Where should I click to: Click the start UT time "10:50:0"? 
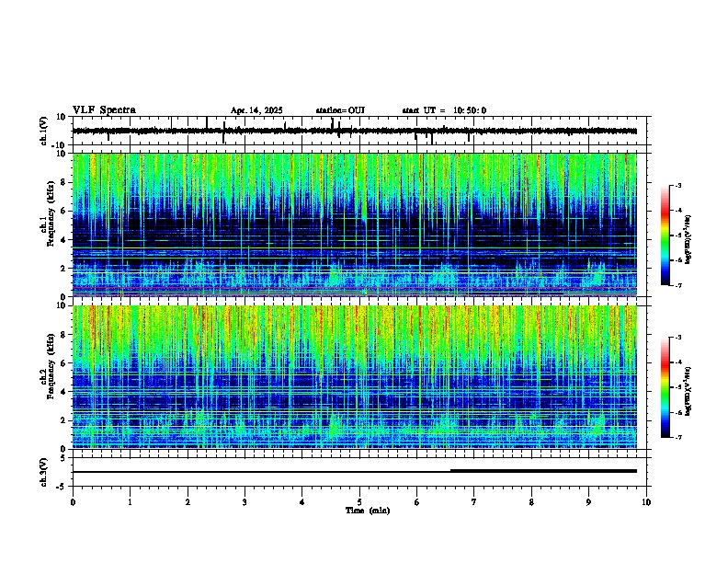(x=470, y=110)
